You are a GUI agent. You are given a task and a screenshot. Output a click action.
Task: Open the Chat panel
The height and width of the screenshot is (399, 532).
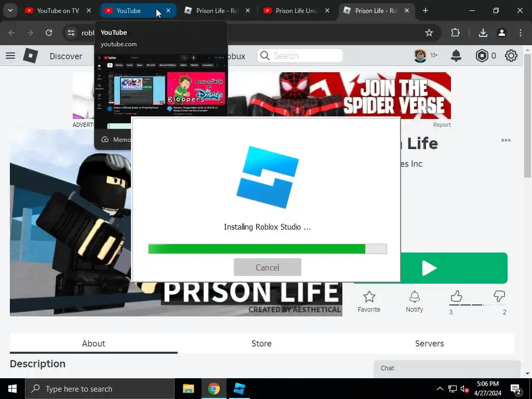point(447,369)
